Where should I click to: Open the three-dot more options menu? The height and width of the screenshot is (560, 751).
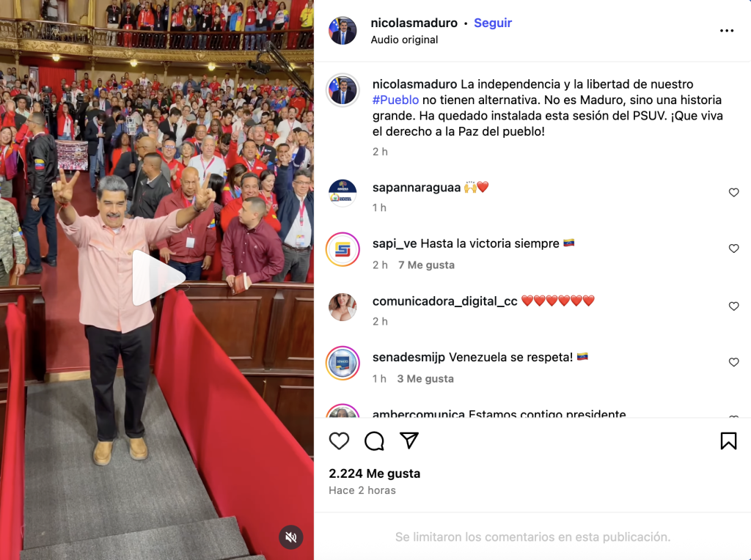tap(727, 31)
